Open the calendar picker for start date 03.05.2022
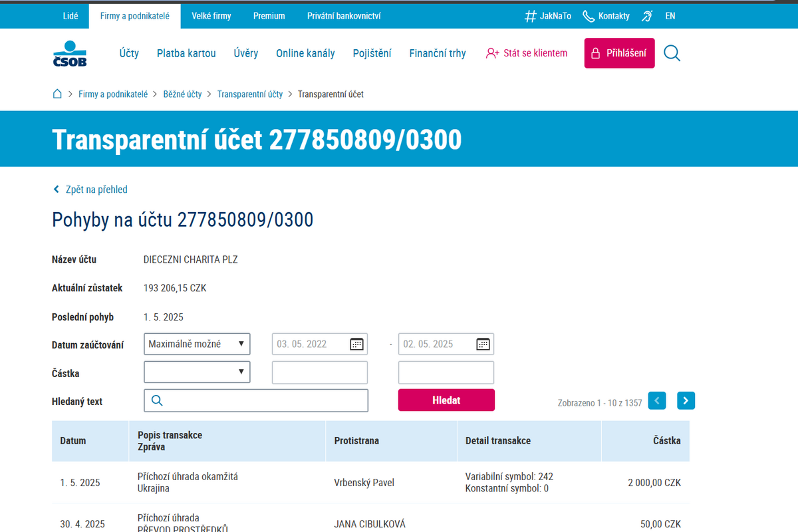798x532 pixels. (356, 344)
